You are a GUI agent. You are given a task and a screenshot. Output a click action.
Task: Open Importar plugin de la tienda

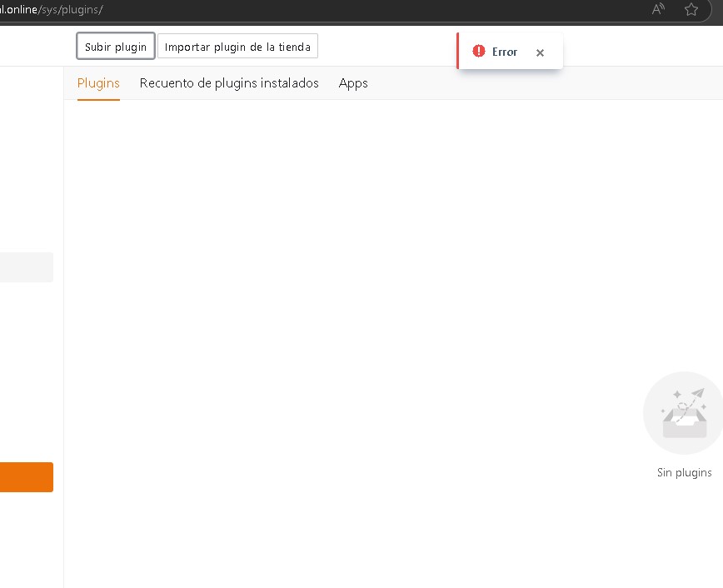click(237, 46)
